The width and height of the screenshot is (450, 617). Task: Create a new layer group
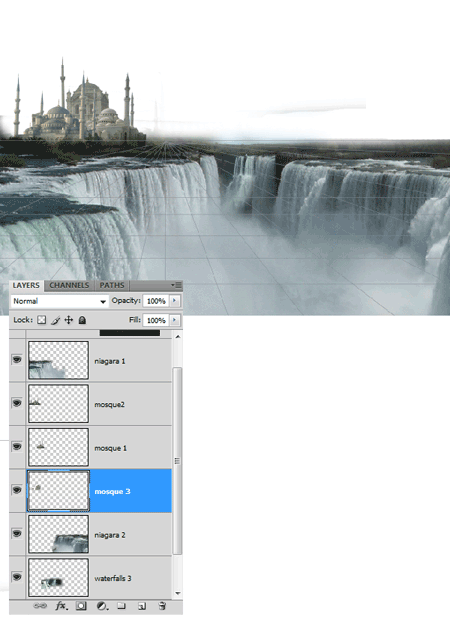click(122, 606)
